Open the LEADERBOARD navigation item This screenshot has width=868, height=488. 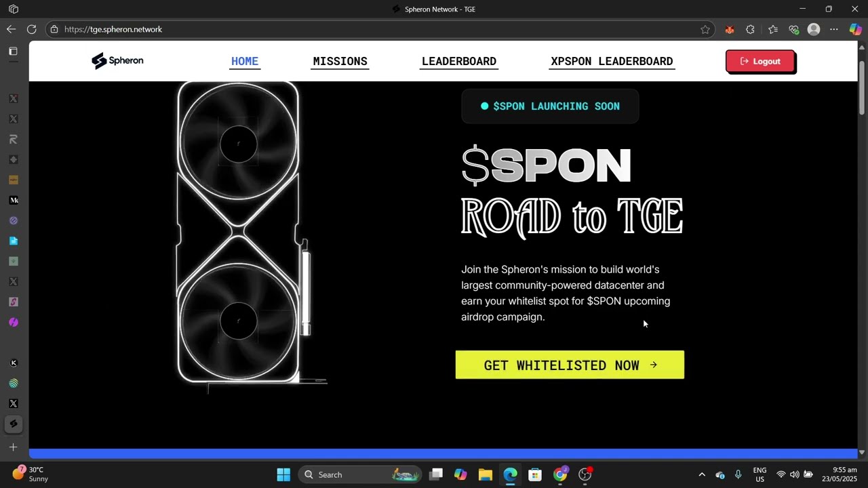tap(459, 61)
